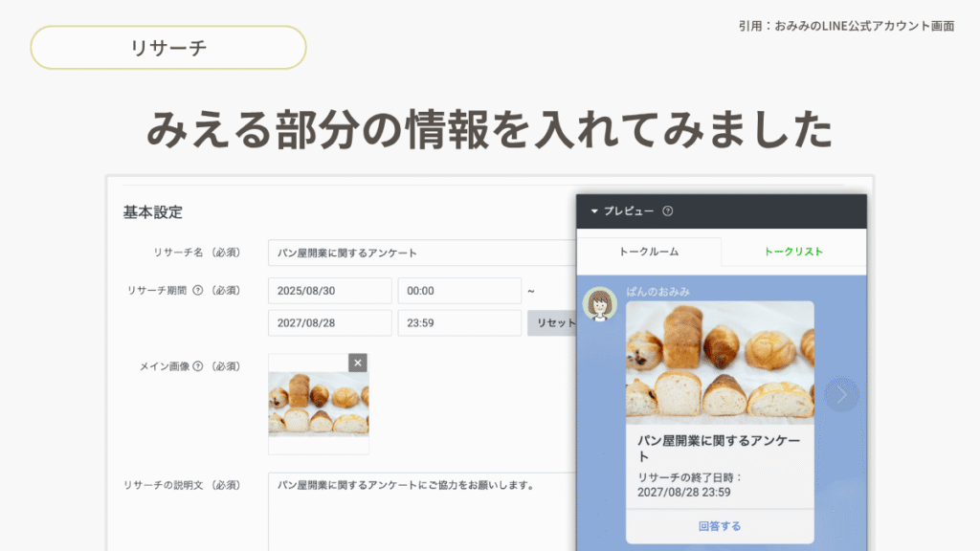Collapse the プレビュー panel triangle

593,211
